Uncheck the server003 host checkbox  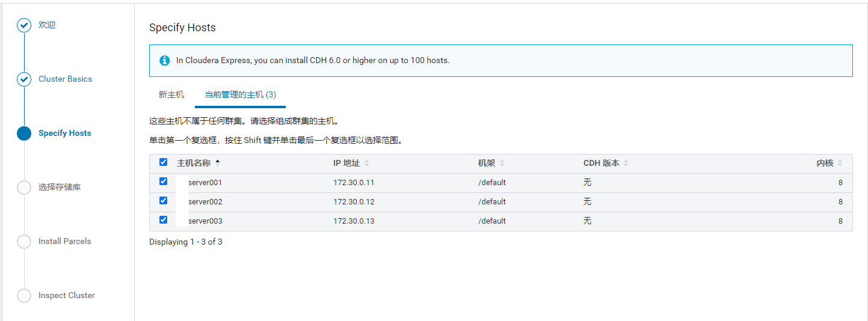point(163,220)
